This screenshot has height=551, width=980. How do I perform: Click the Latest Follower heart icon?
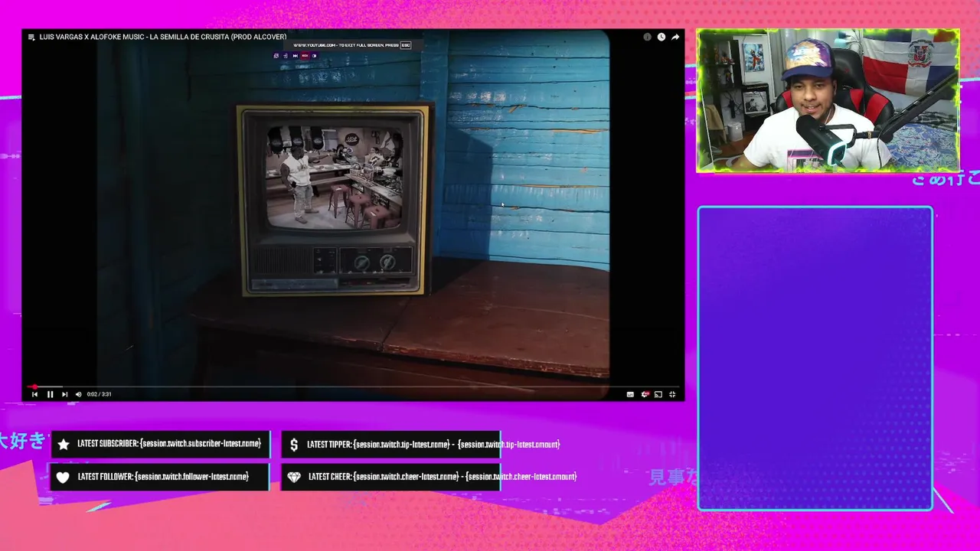click(x=64, y=477)
